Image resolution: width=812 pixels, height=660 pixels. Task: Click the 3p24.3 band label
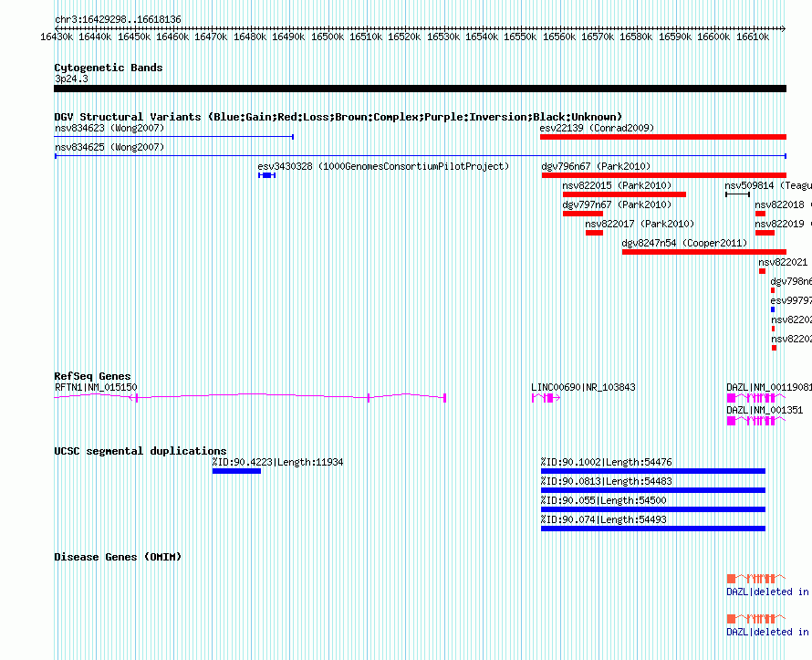point(71,79)
